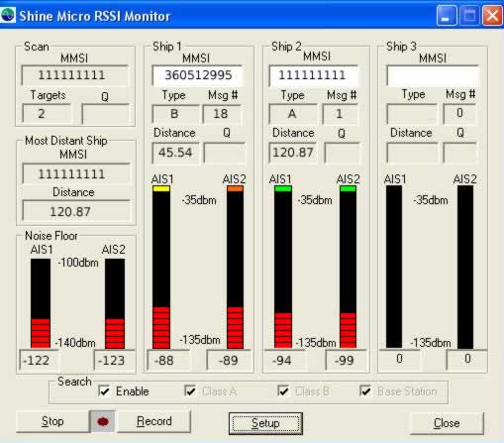Click the Ship 3 Distance field
The image size is (504, 443).
pos(412,153)
